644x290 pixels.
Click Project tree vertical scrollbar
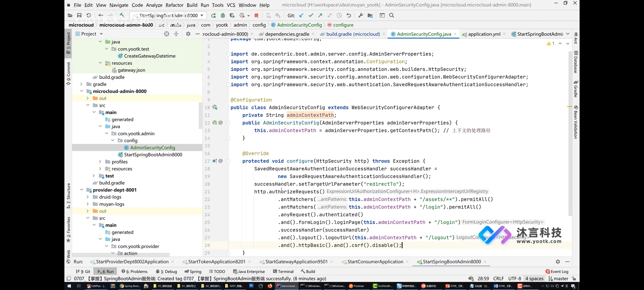pos(200,115)
